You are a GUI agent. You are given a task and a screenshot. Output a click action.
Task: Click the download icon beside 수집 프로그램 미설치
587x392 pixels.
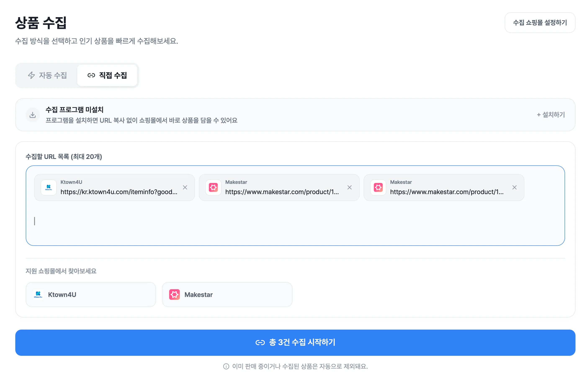tap(32, 115)
